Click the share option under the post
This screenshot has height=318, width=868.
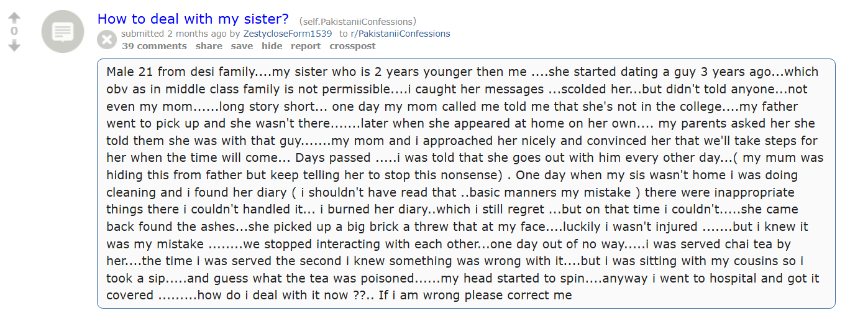209,46
